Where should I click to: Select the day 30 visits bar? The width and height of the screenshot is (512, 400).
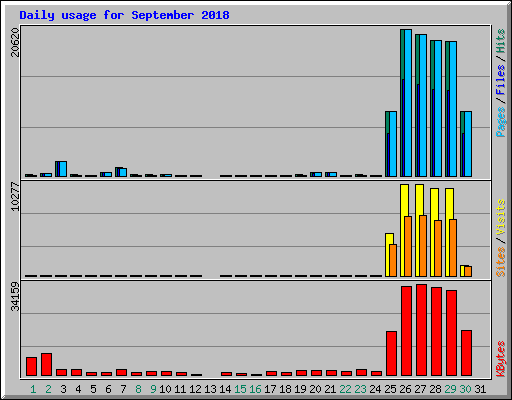(462, 271)
